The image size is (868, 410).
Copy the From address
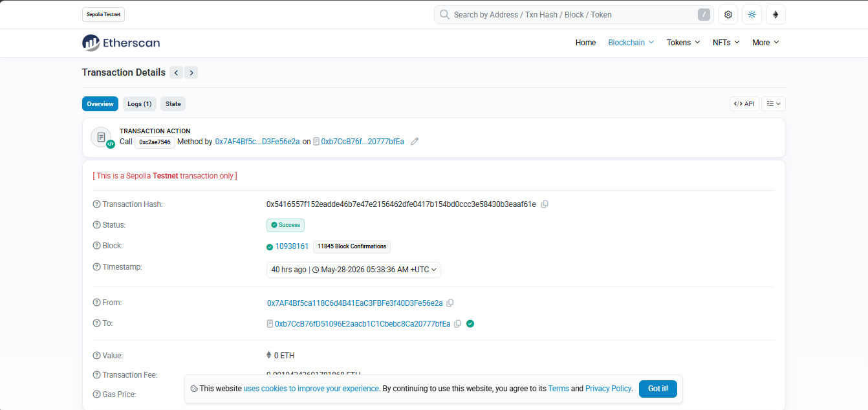coord(450,303)
